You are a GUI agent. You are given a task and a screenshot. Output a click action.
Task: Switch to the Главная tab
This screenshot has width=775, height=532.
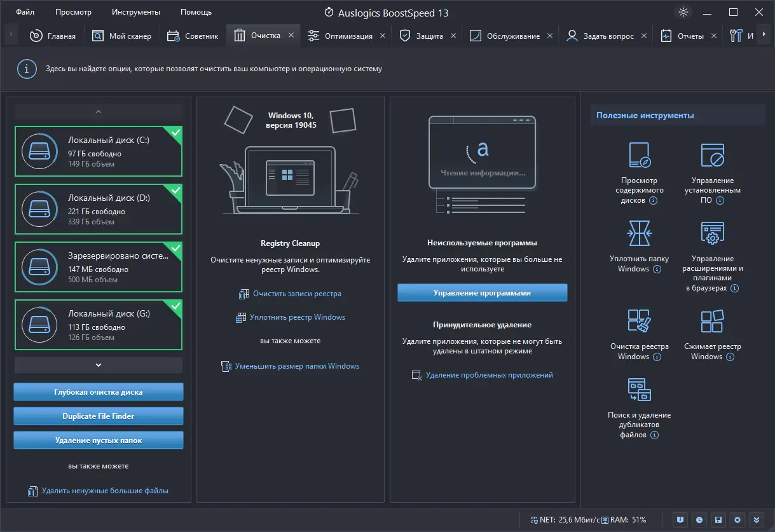[53, 36]
